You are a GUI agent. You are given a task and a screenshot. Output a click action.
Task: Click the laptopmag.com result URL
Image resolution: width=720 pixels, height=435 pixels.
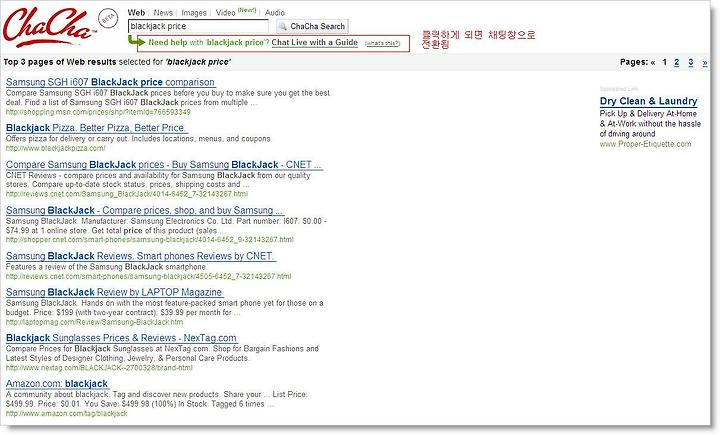(x=94, y=322)
